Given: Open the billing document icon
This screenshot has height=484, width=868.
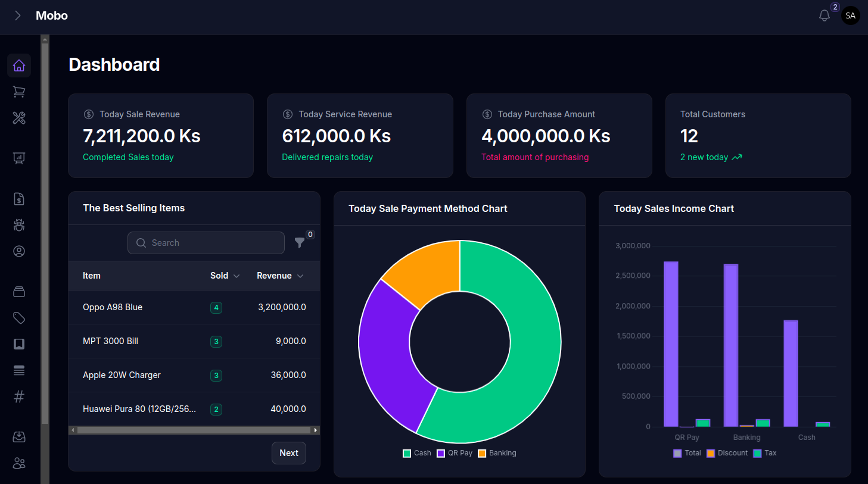Looking at the screenshot, I should (x=19, y=198).
